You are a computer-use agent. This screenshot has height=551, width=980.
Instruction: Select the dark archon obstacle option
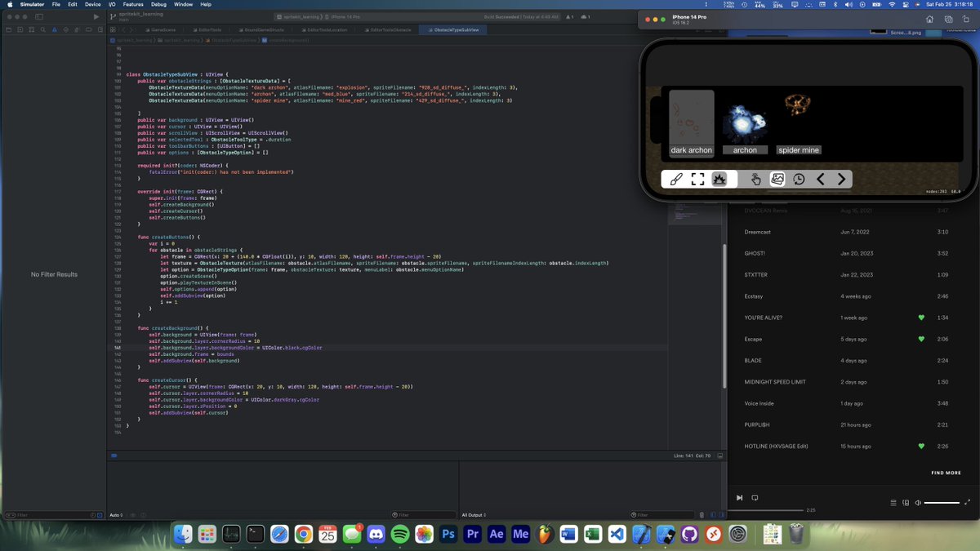(691, 122)
